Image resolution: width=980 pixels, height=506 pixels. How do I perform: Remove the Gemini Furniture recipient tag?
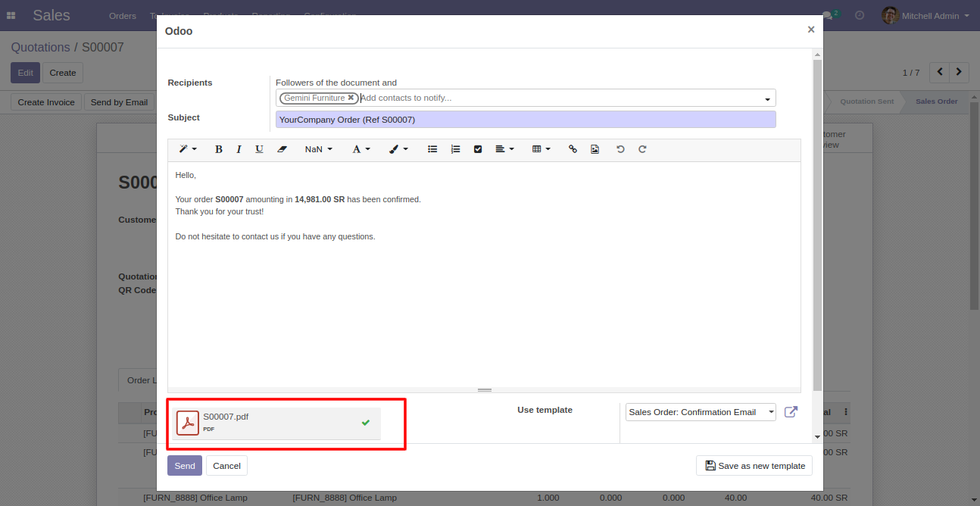coord(351,98)
